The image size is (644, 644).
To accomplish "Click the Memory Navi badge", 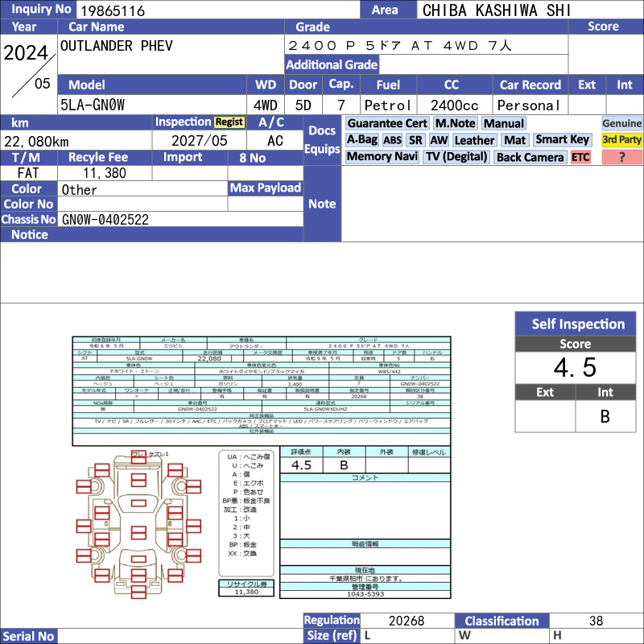I will [x=382, y=157].
